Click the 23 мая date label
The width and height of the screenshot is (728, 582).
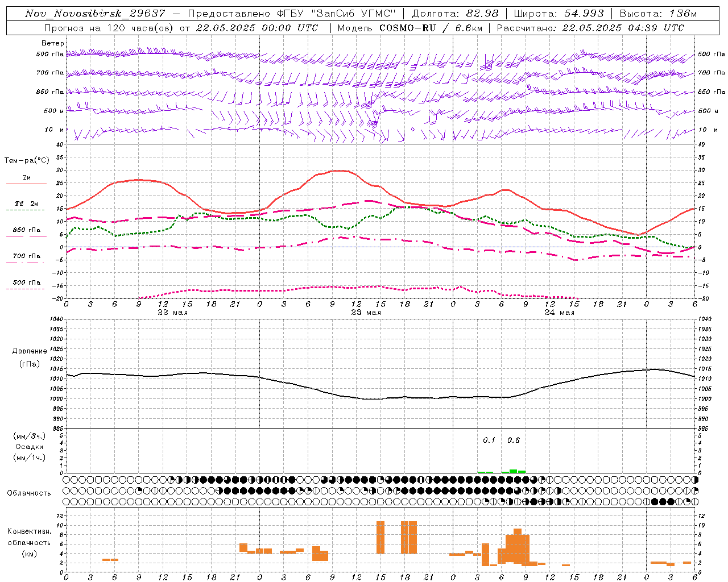[366, 313]
